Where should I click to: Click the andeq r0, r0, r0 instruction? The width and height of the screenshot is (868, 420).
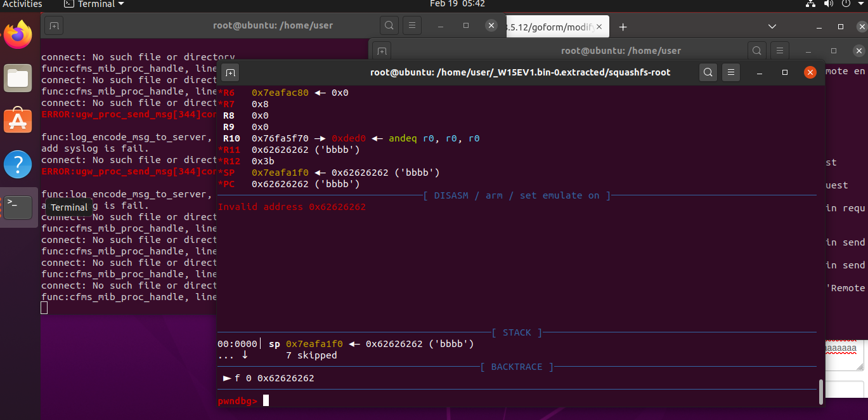[434, 138]
